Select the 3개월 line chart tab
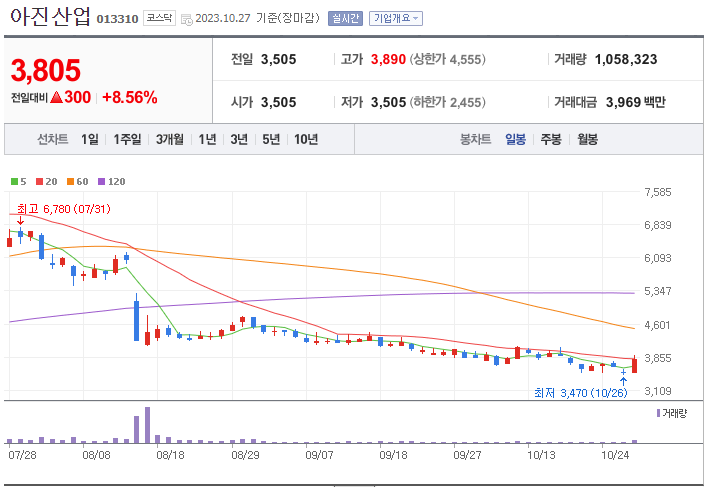This screenshot has height=487, width=704. [170, 139]
